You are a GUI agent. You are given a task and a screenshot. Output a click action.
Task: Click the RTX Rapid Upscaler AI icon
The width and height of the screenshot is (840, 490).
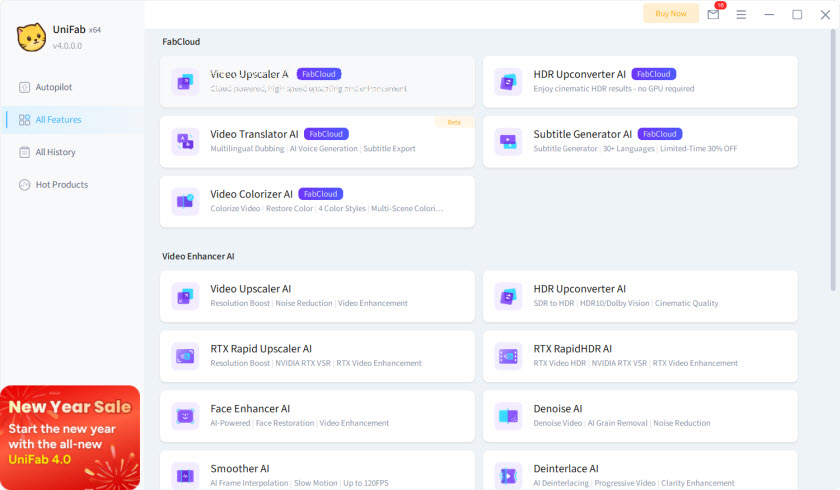(x=185, y=356)
